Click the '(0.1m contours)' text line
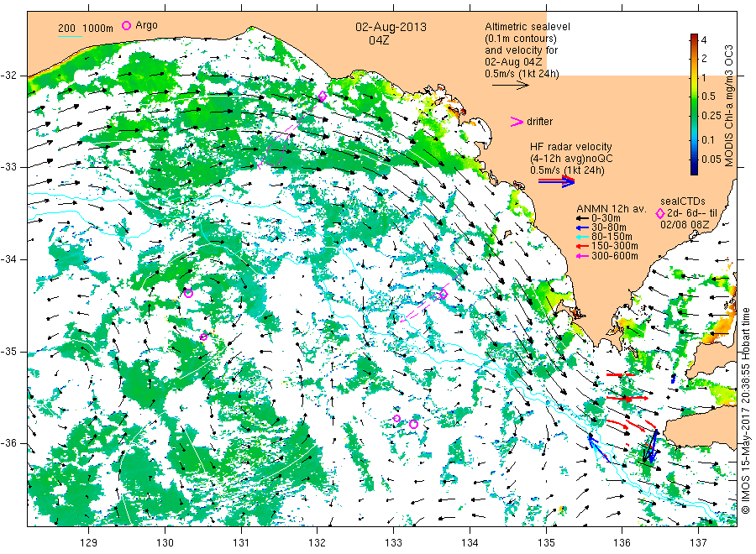 (521, 39)
